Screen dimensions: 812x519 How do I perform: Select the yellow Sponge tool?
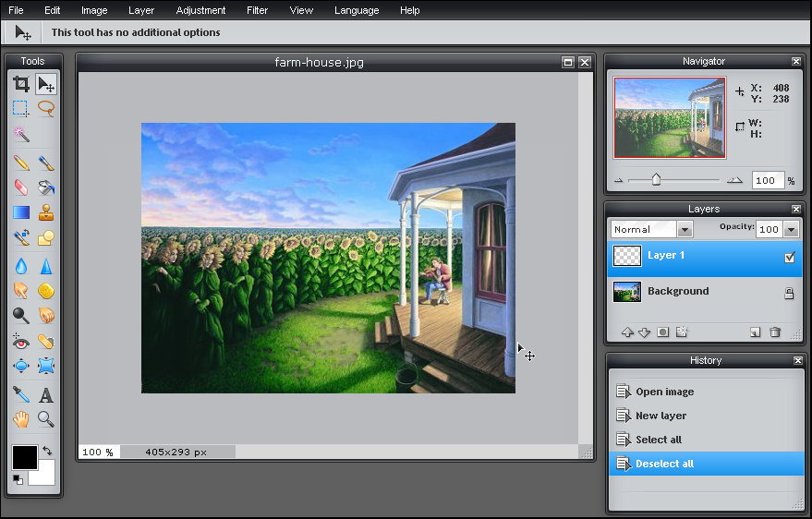46,291
